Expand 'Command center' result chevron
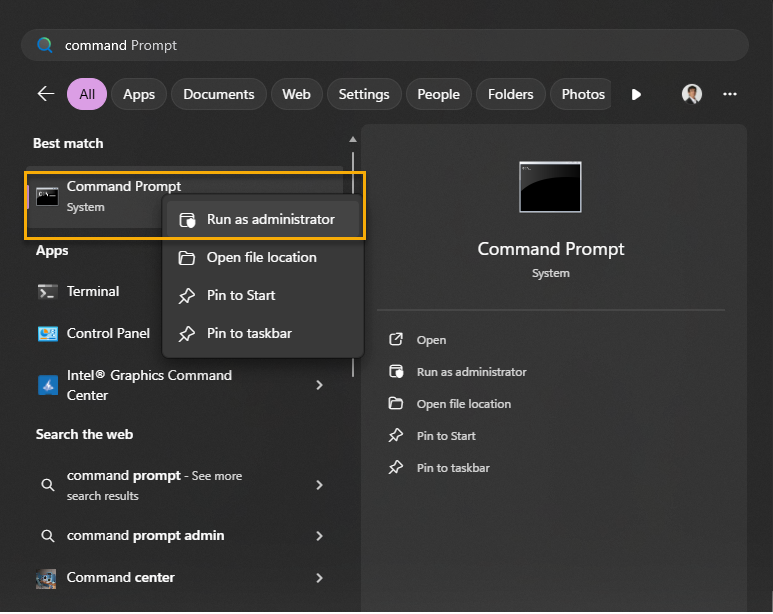Screen dimensions: 773x614 319,578
